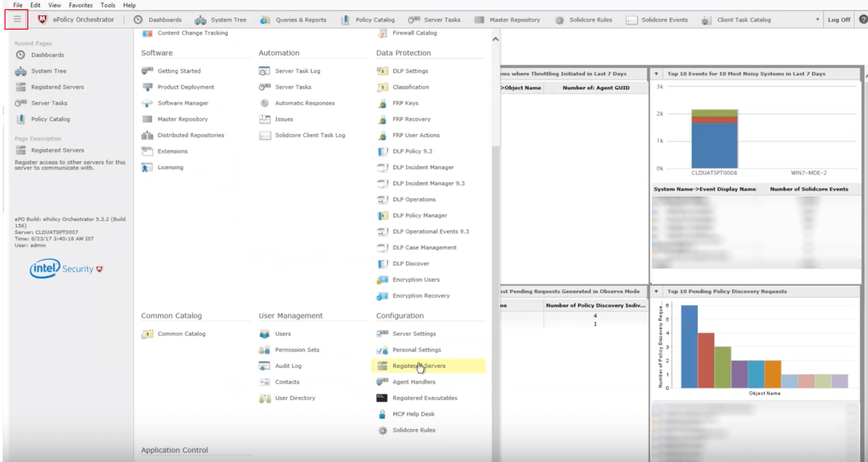This screenshot has width=868, height=462.
Task: Click the User Directory icon
Action: tap(264, 398)
